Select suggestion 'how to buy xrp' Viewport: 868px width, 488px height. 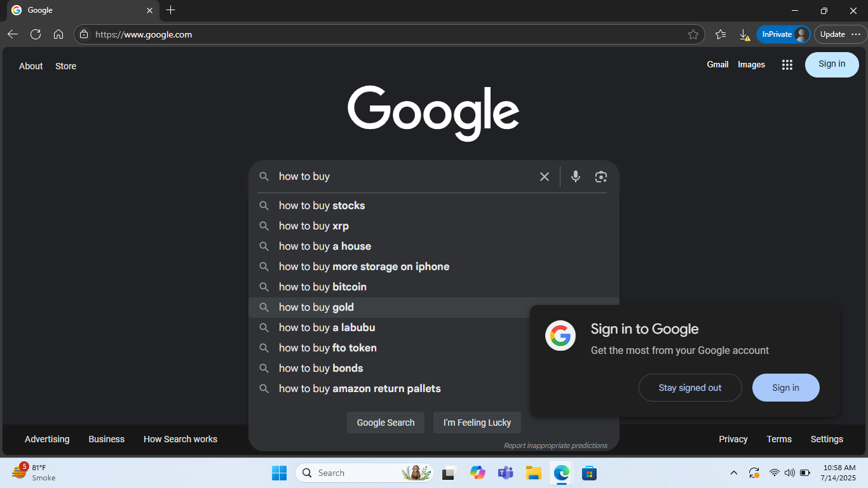(x=434, y=226)
